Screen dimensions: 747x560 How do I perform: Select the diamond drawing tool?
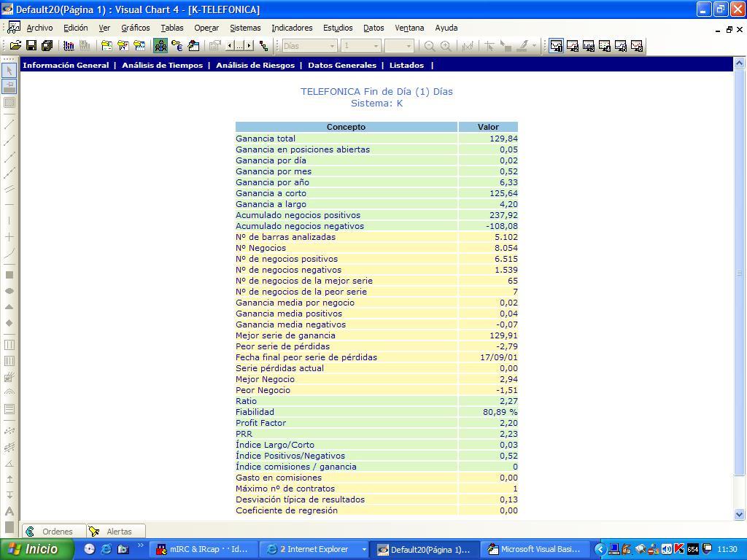(9, 323)
